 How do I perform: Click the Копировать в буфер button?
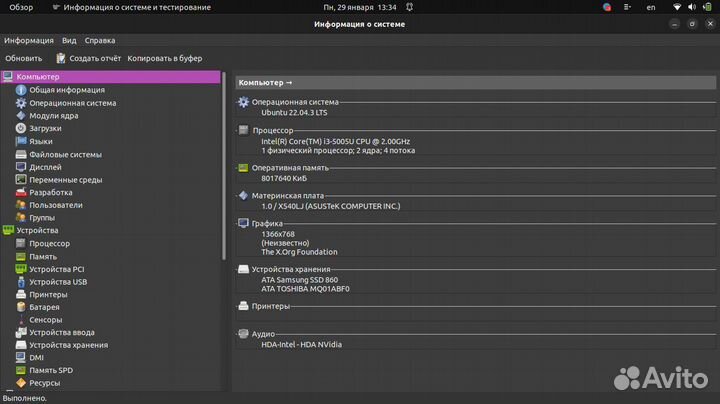164,58
